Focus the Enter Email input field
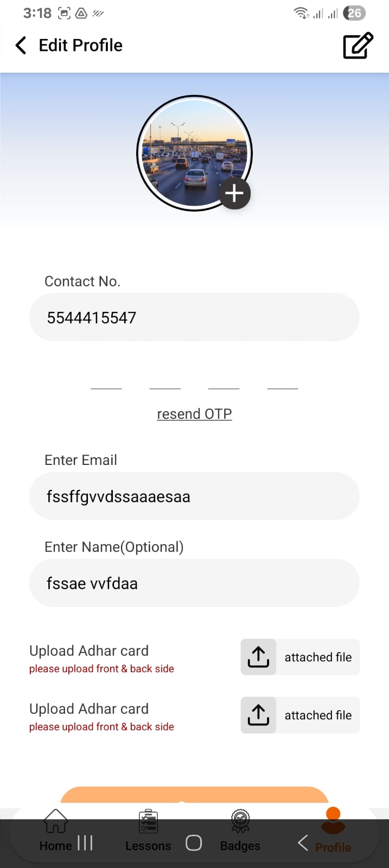The width and height of the screenshot is (389, 868). click(x=194, y=496)
